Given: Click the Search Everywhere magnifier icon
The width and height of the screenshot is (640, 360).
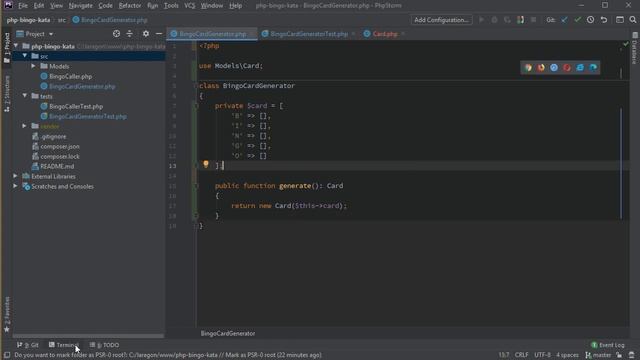Looking at the screenshot, I should coord(633,20).
